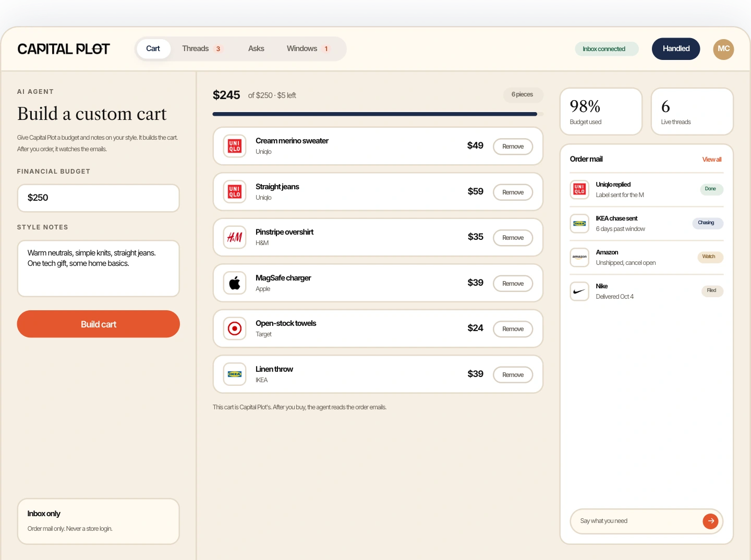Image resolution: width=751 pixels, height=560 pixels.
Task: Open the MC profile avatar
Action: [x=723, y=49]
